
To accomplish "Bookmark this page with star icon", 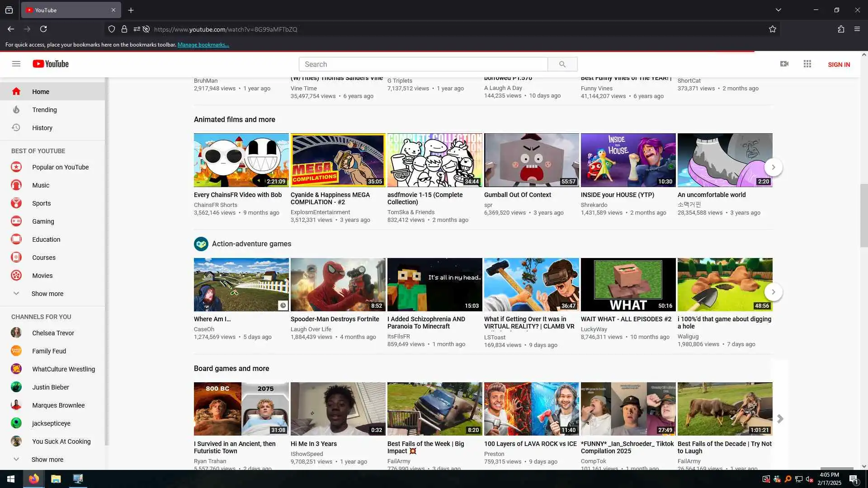I will (773, 29).
